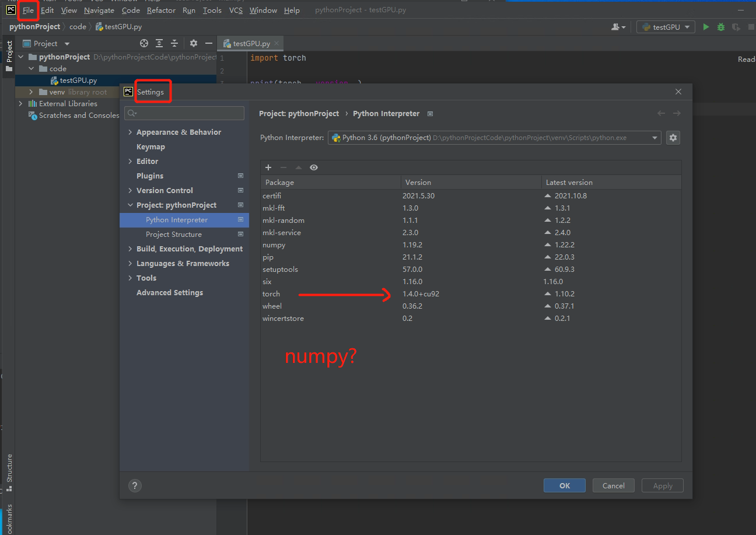
Task: Click the Cancel button in Settings
Action: point(614,485)
